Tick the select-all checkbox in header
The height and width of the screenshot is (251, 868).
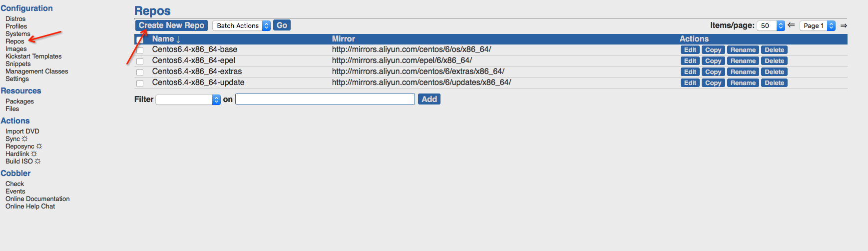pos(140,39)
